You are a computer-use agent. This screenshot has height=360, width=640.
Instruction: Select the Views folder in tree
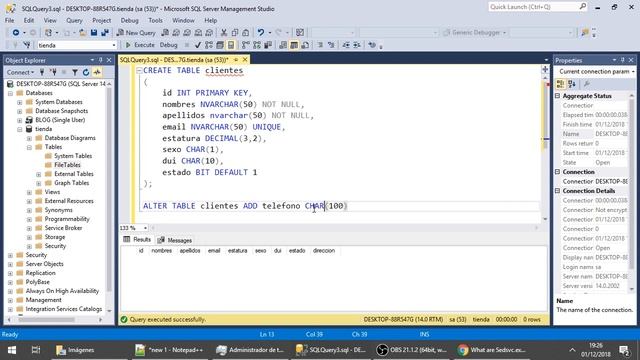pos(52,192)
